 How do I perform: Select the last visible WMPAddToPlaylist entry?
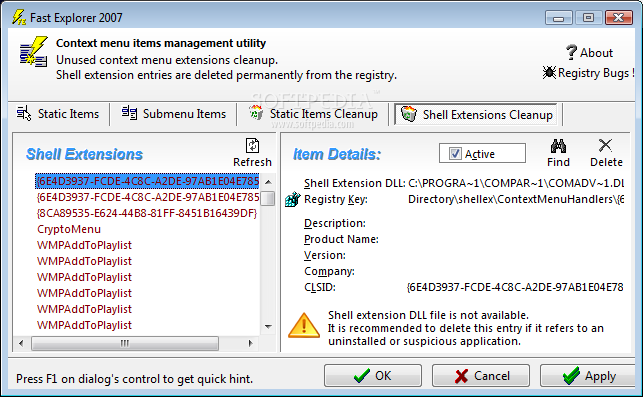pyautogui.click(x=84, y=325)
